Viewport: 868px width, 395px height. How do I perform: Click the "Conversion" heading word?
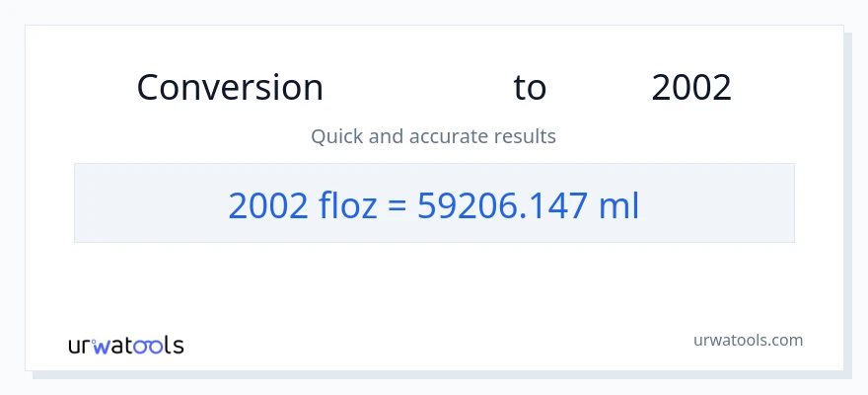230,88
